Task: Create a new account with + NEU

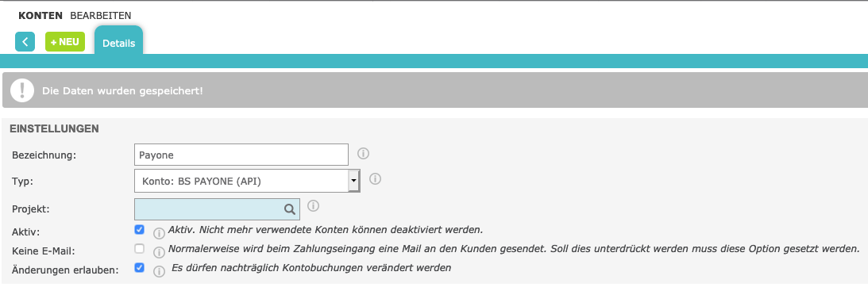Action: 65,41
